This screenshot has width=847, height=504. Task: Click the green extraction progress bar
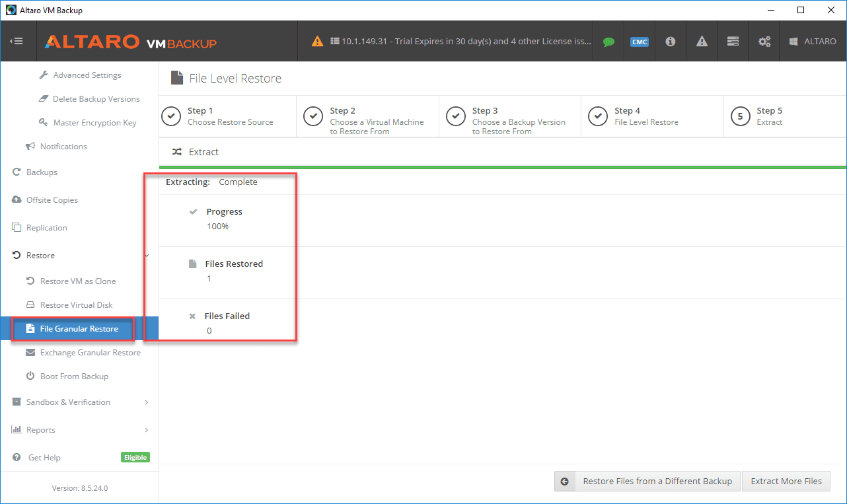(x=503, y=168)
